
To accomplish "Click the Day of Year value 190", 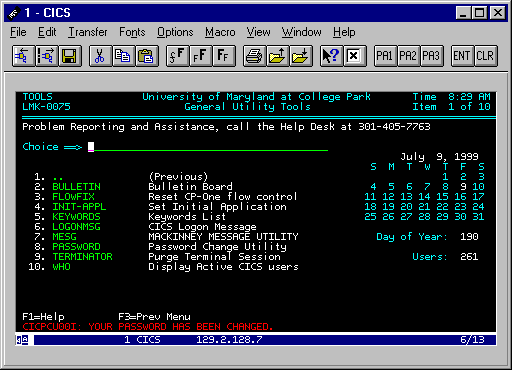I will [x=469, y=237].
